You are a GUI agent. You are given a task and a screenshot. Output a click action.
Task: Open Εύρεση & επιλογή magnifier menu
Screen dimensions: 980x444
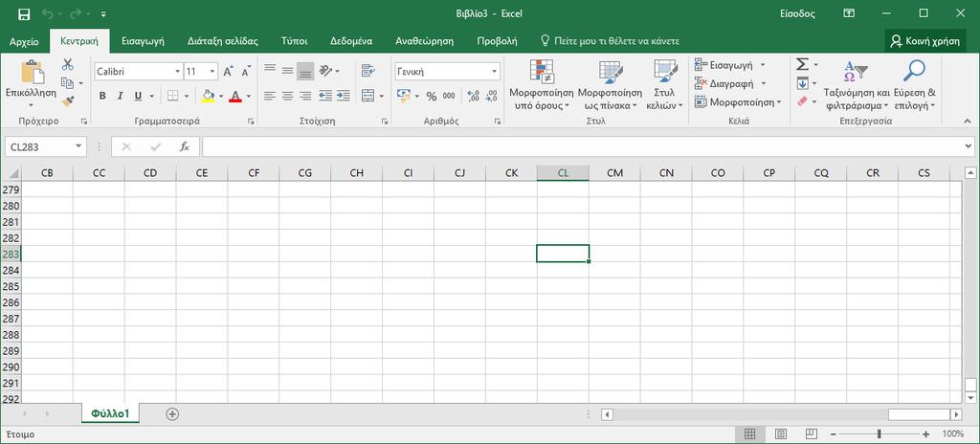pyautogui.click(x=914, y=84)
